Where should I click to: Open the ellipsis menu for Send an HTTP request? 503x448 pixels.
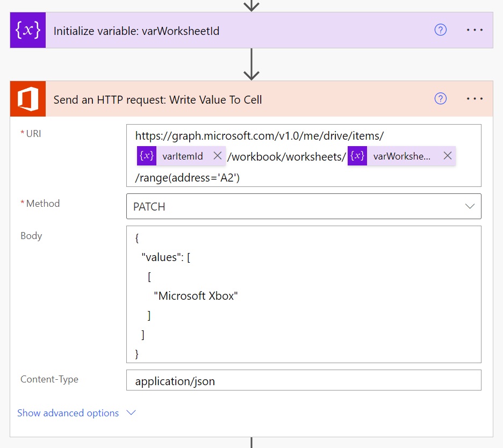click(475, 99)
